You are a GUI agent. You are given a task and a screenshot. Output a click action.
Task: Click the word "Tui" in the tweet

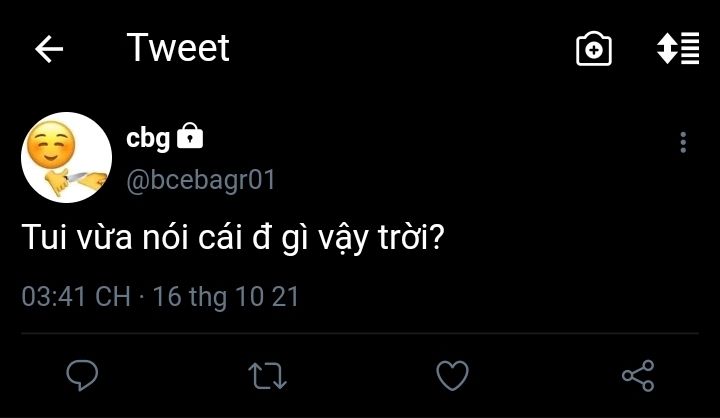[x=43, y=241]
